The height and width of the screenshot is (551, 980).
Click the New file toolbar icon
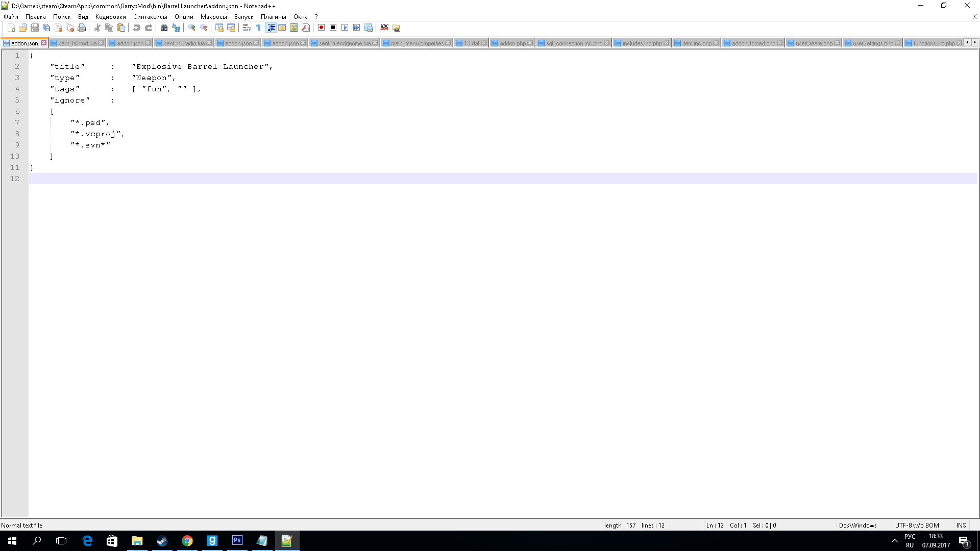pyautogui.click(x=11, y=28)
